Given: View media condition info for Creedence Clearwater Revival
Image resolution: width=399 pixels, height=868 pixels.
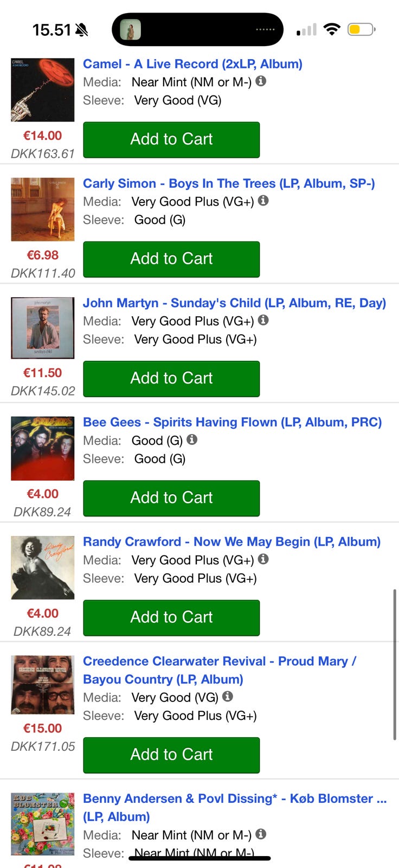Looking at the screenshot, I should tap(228, 696).
